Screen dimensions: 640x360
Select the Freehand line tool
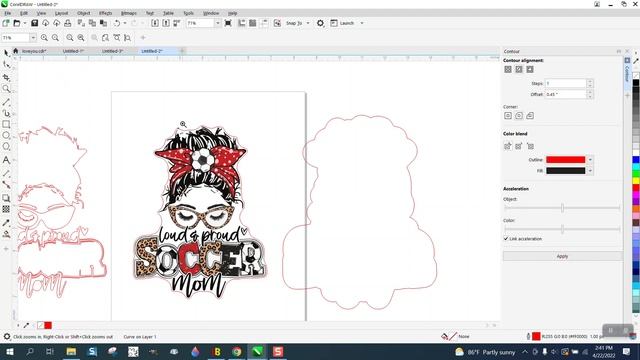(6, 102)
